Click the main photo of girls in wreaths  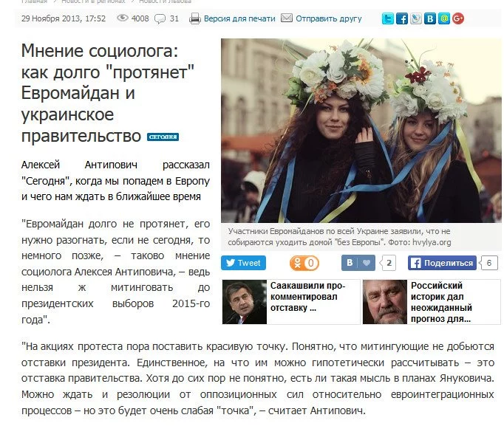click(x=361, y=131)
